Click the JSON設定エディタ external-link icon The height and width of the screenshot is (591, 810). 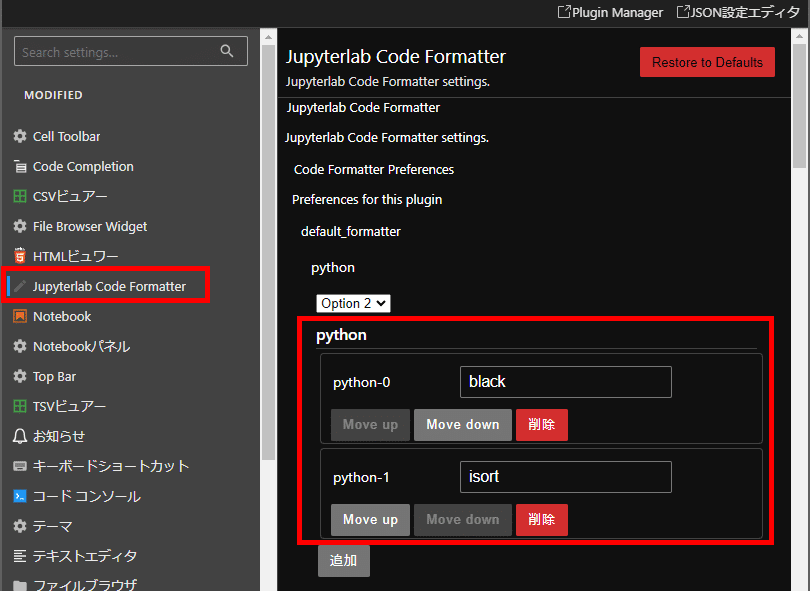tap(683, 11)
